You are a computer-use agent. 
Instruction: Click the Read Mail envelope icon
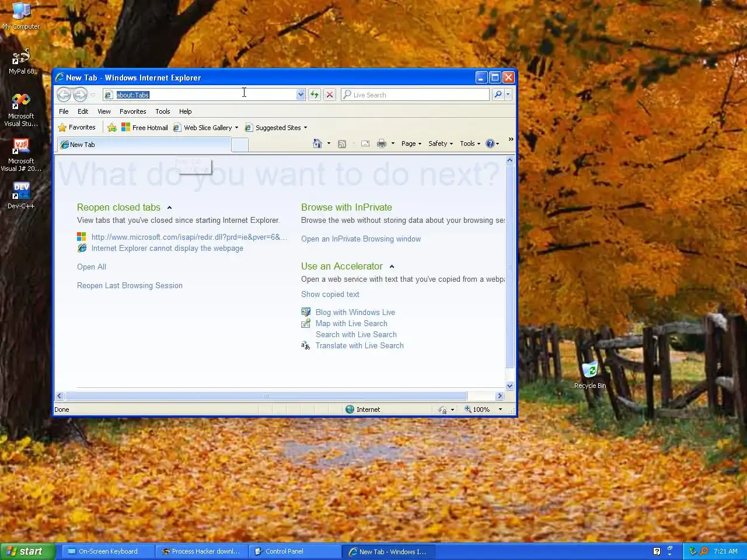coord(365,143)
